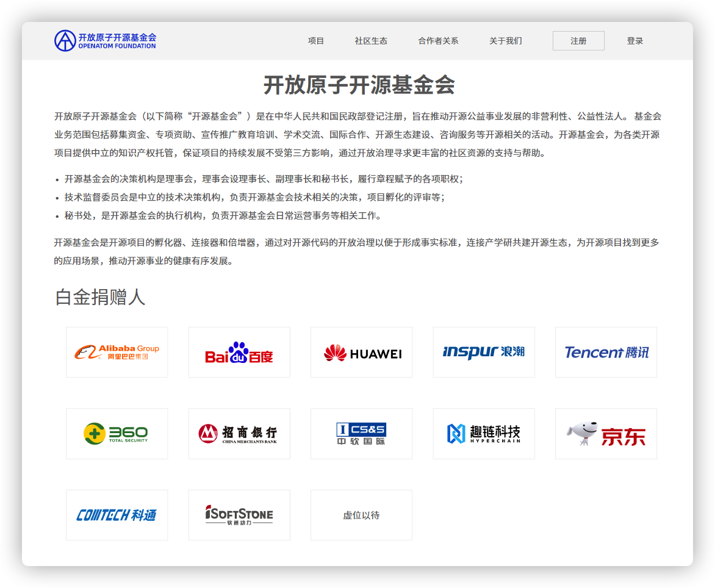Open the Comtech 科通 logo card

117,514
